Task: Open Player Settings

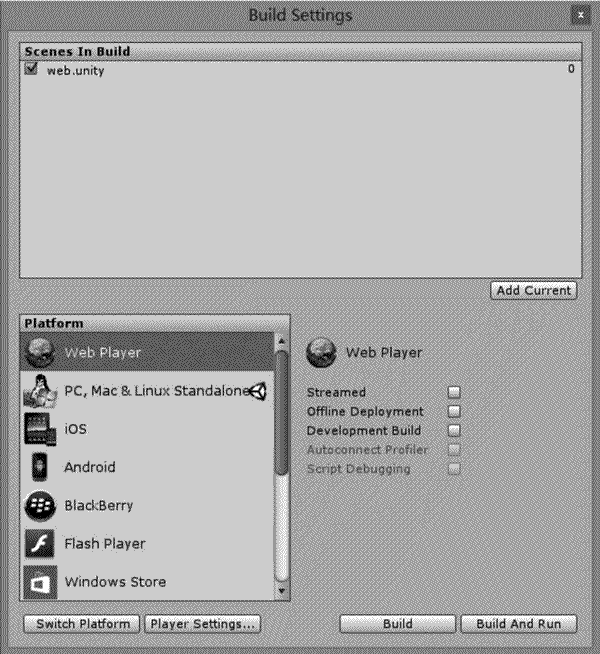Action: 203,624
